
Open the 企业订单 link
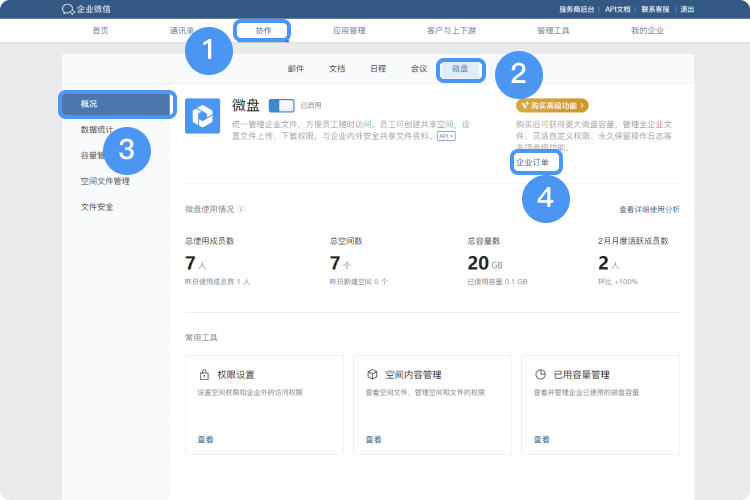click(532, 163)
